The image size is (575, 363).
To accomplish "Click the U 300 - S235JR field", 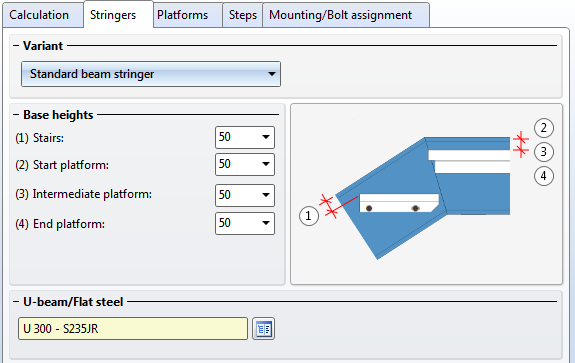I will [x=133, y=329].
